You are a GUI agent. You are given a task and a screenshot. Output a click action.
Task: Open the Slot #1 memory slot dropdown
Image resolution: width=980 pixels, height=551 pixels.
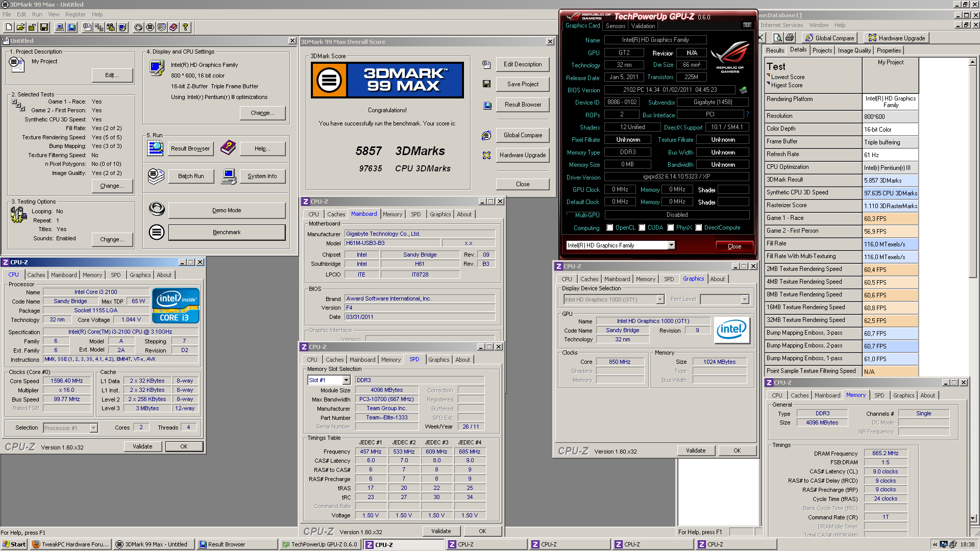(x=346, y=380)
